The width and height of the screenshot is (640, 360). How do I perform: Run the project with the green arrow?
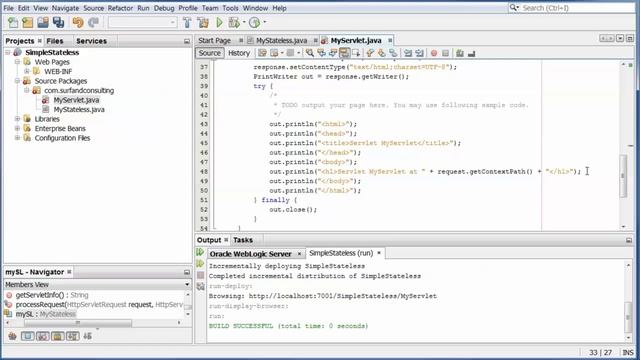(x=220, y=22)
